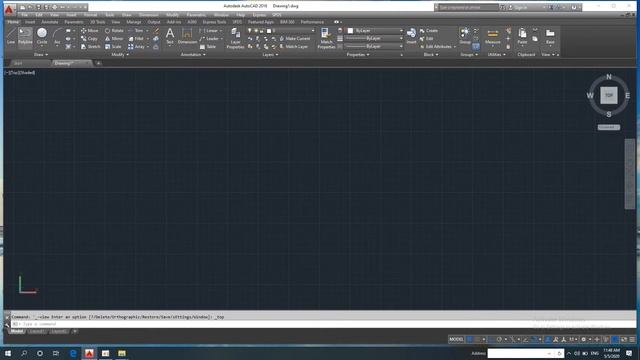Screen dimensions: 640x360
Task: Open Layer Properties manager
Action: [236, 38]
